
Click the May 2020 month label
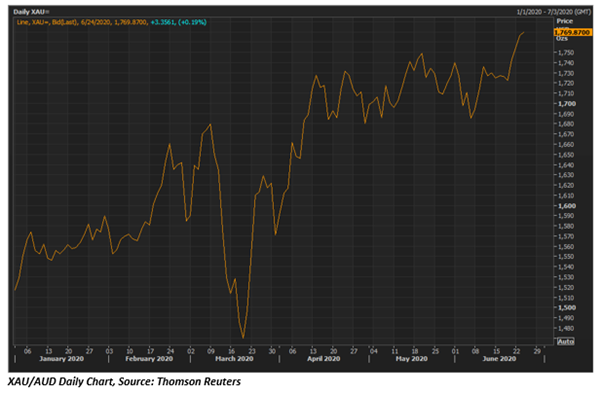point(412,359)
